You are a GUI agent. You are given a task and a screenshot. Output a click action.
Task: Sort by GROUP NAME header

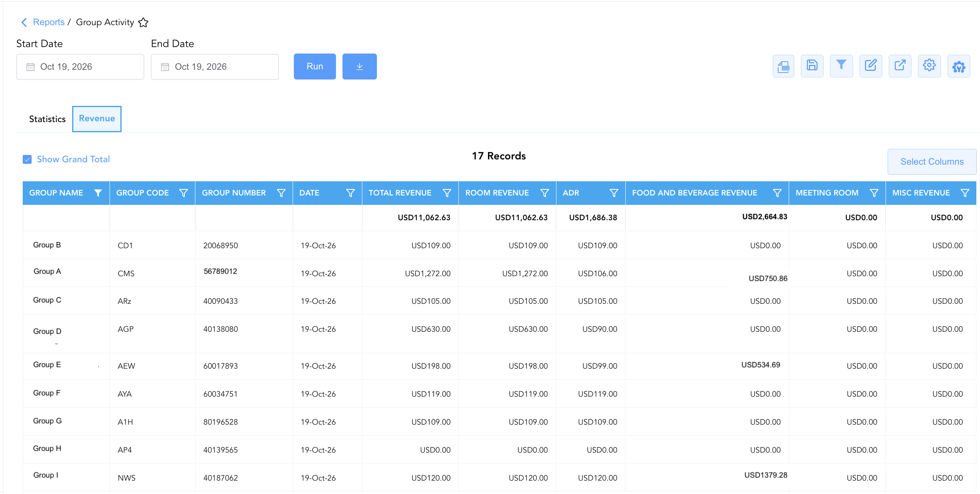(56, 193)
